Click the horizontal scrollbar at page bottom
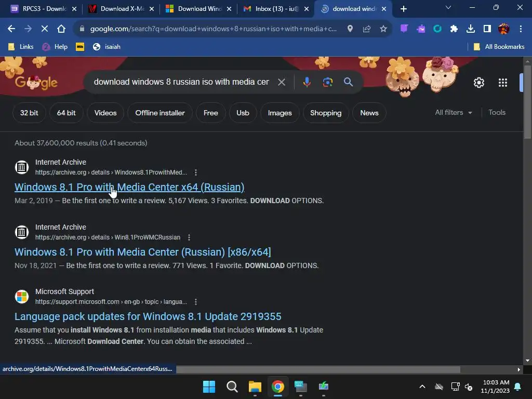The height and width of the screenshot is (399, 532). click(318, 370)
